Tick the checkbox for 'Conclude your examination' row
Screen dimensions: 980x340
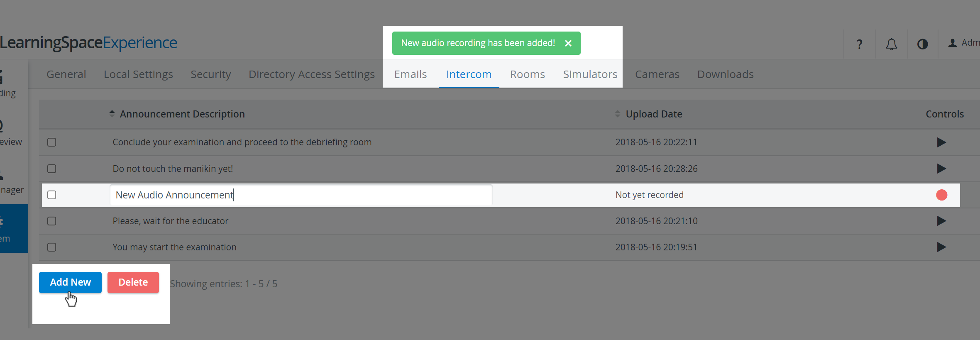[52, 142]
